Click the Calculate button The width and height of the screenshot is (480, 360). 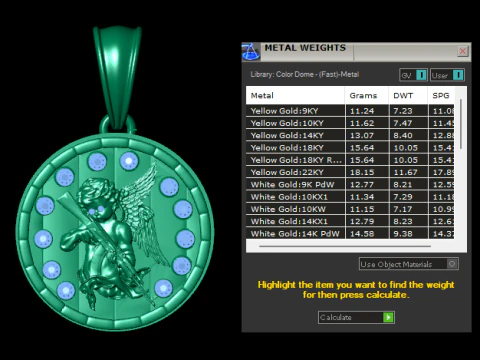[x=356, y=317]
